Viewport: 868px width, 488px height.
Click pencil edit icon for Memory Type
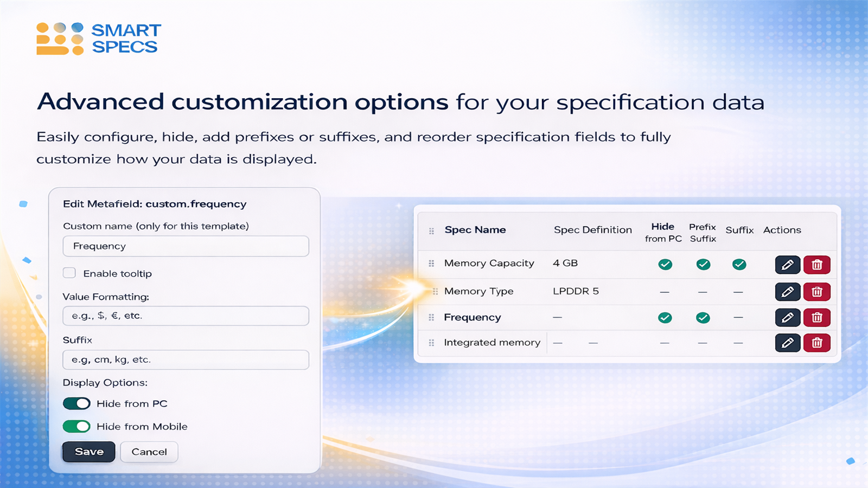tap(787, 292)
